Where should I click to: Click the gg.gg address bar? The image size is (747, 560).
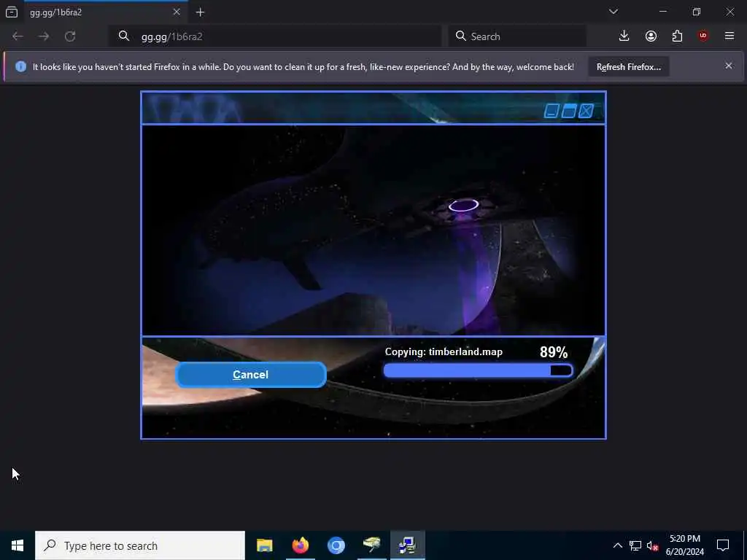pos(275,36)
